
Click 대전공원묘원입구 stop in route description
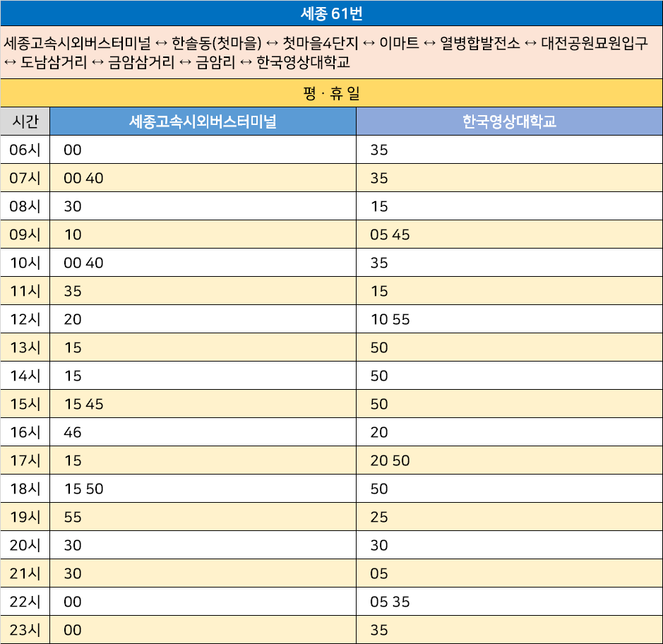click(x=595, y=42)
